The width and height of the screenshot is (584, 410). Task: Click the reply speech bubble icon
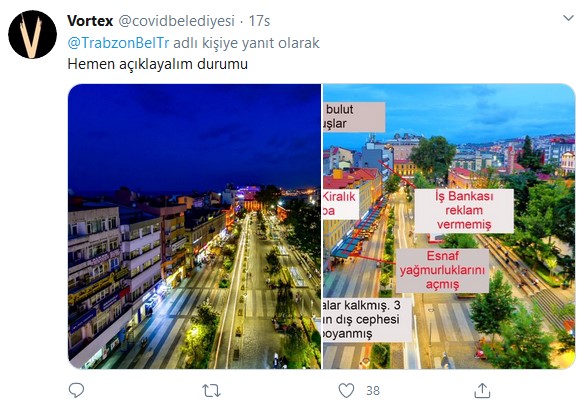point(76,390)
